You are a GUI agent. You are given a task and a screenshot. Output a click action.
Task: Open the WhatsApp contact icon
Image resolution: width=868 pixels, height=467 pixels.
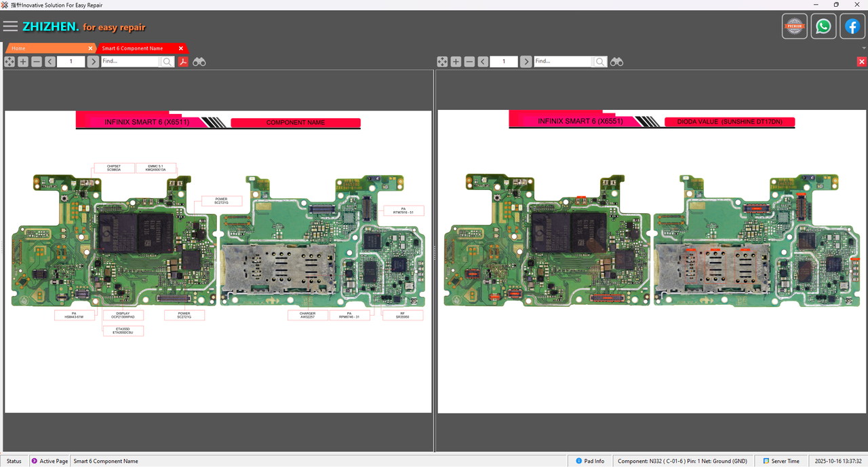823,26
